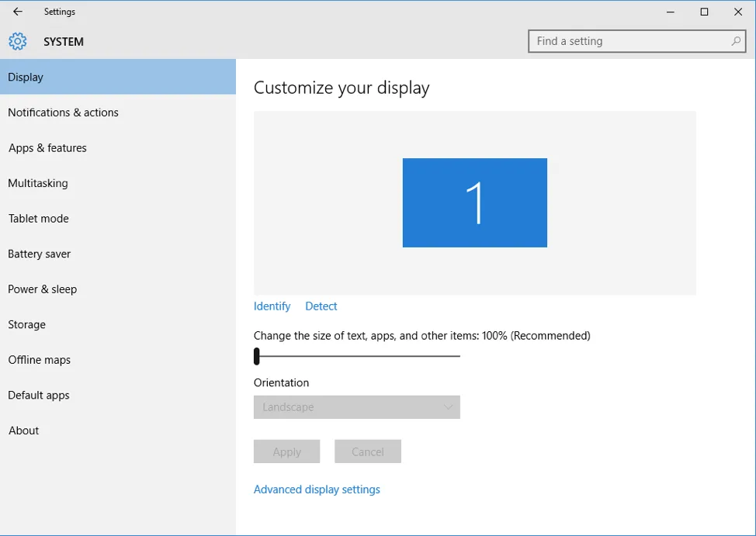The width and height of the screenshot is (756, 536).
Task: Open Storage settings
Action: 26,324
